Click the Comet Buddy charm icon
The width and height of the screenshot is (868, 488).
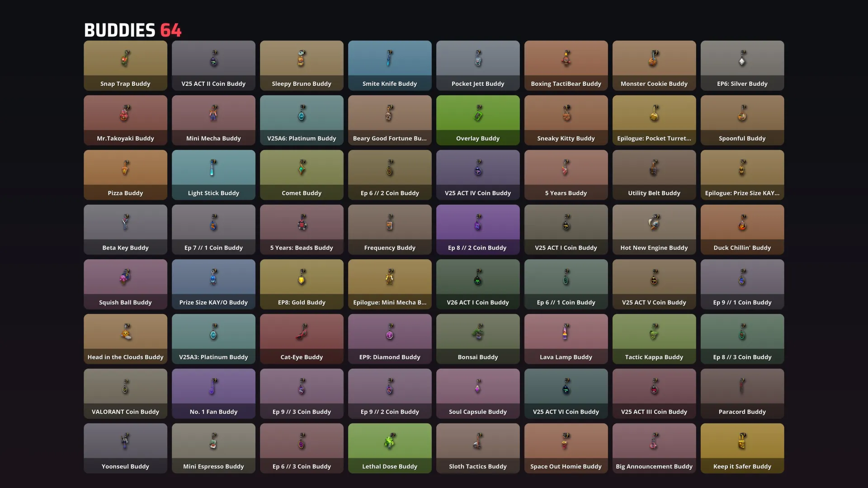(x=302, y=168)
